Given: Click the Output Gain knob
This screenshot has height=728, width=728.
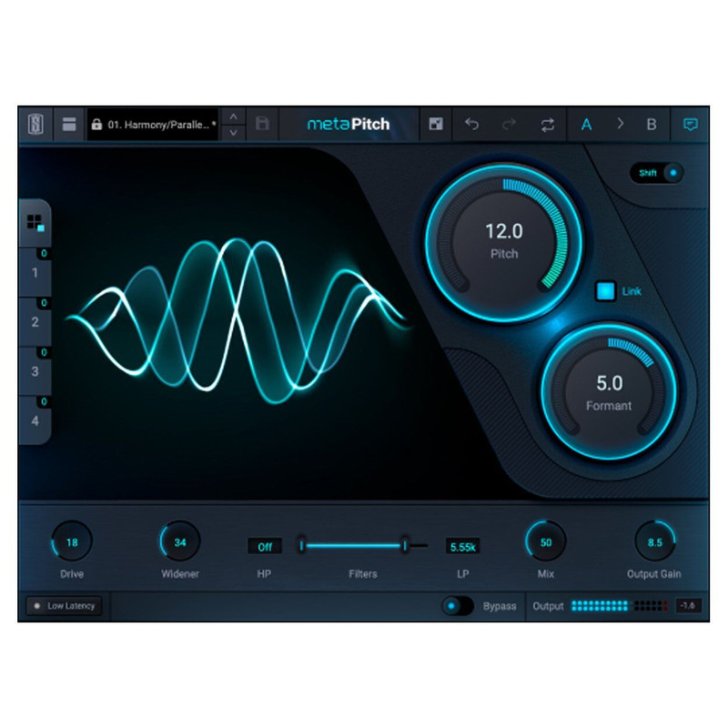Looking at the screenshot, I should [x=654, y=541].
